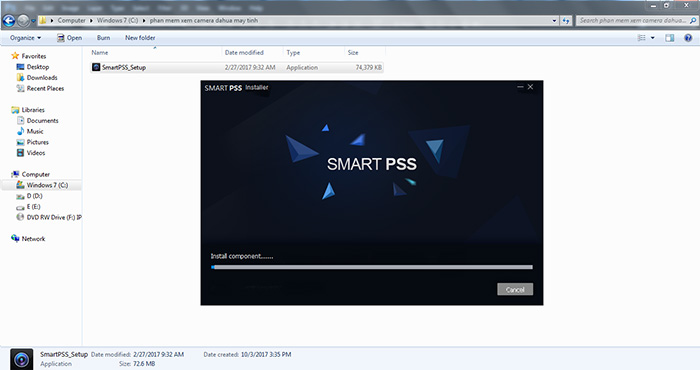Screen dimensions: 700x370
Task: Open the D (D:) drive
Action: coord(34,196)
